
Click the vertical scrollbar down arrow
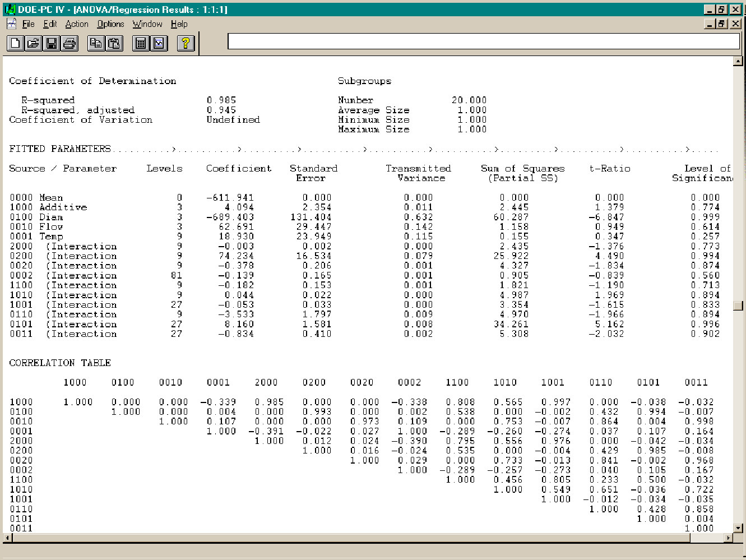tap(738, 528)
